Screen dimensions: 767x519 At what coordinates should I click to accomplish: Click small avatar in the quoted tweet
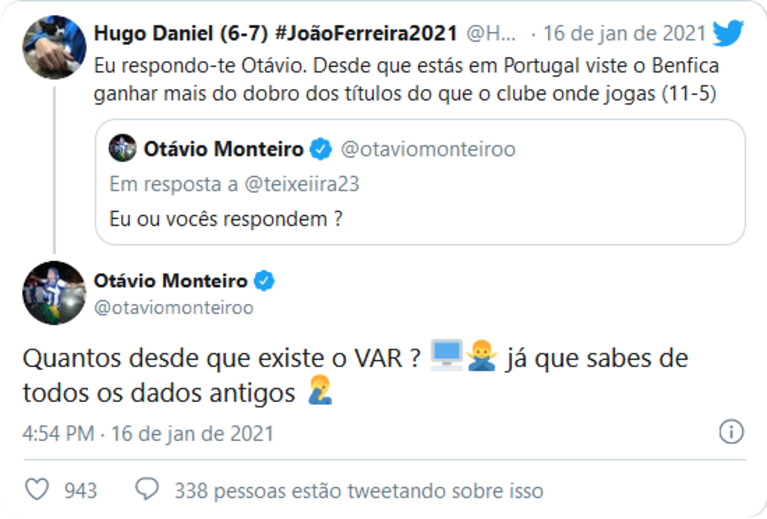(x=122, y=150)
